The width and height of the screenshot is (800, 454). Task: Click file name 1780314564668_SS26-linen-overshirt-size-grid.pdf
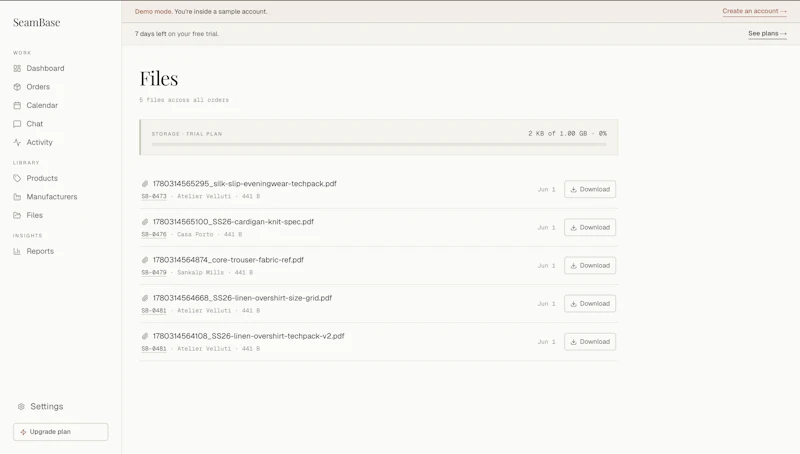pyautogui.click(x=242, y=298)
